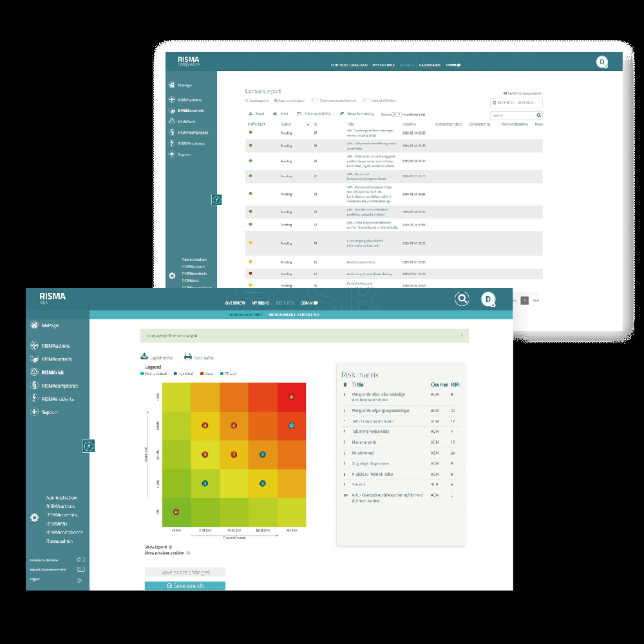Open Dashboards in the compliance top menu
This screenshot has height=644, width=644.
[430, 65]
